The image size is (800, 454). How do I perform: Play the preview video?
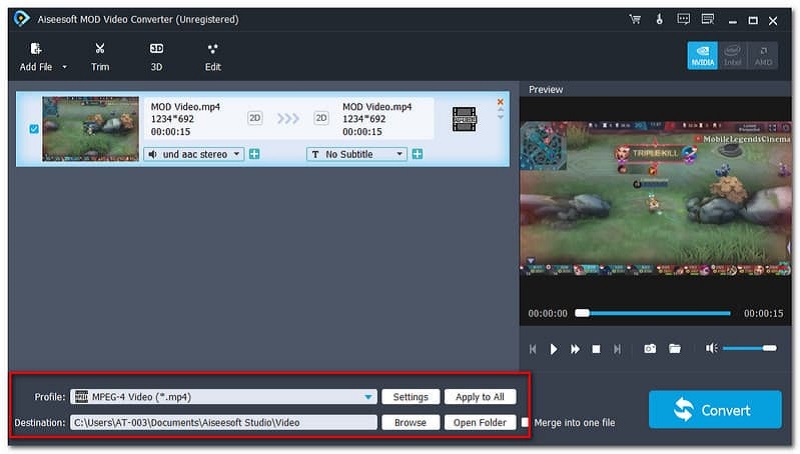coord(554,349)
